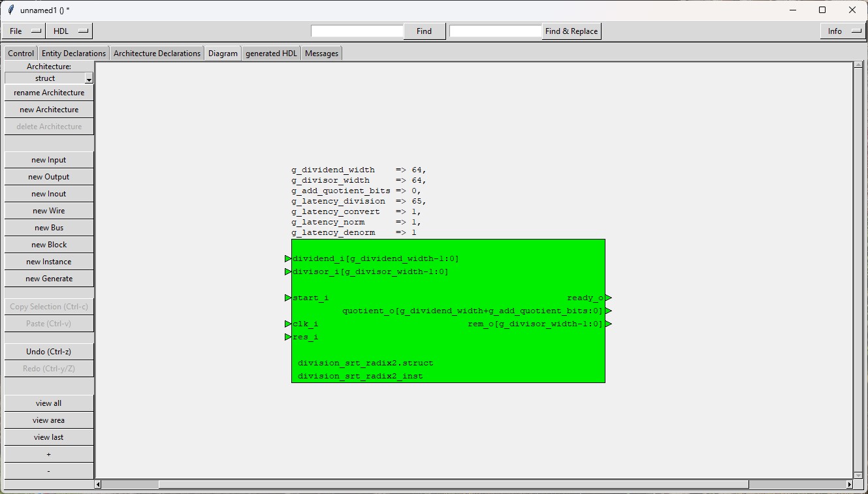Select the dividend_i port triangle

click(x=288, y=258)
